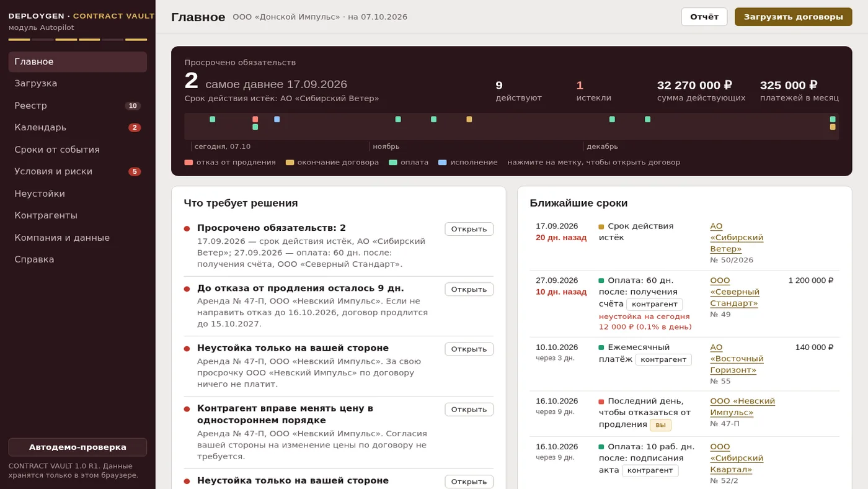The height and width of the screenshot is (489, 868).
Task: Click the '140 000 ₽' amount
Action: pos(815,348)
